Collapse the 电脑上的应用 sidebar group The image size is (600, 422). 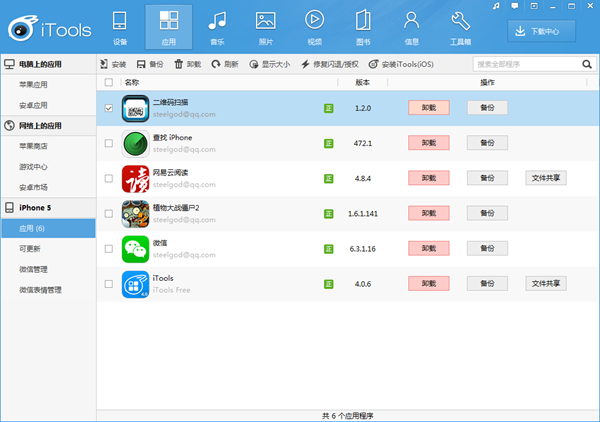pos(48,64)
